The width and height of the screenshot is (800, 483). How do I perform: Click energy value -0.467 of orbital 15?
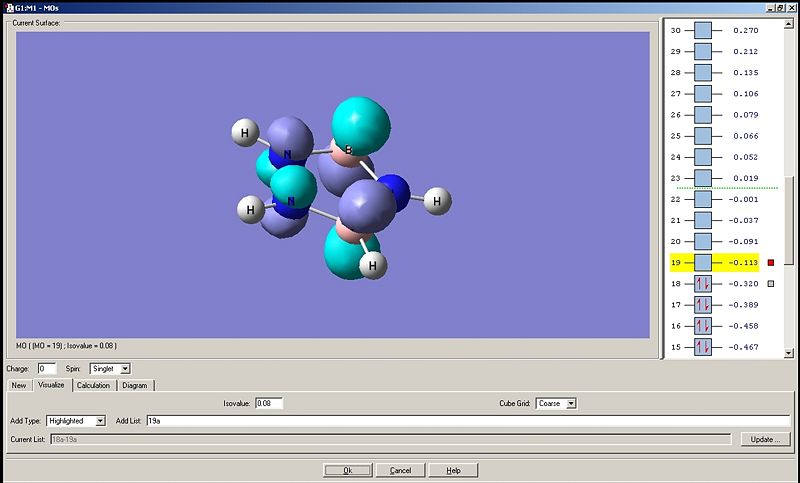coord(743,347)
